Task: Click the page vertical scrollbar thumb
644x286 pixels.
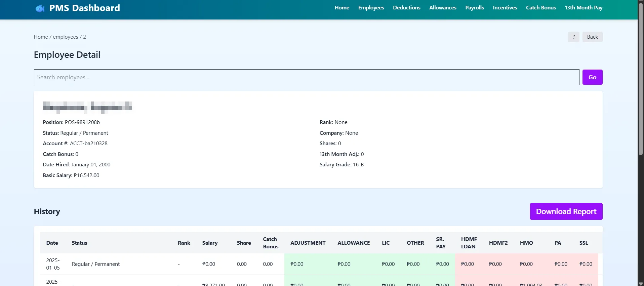Action: coord(641,79)
